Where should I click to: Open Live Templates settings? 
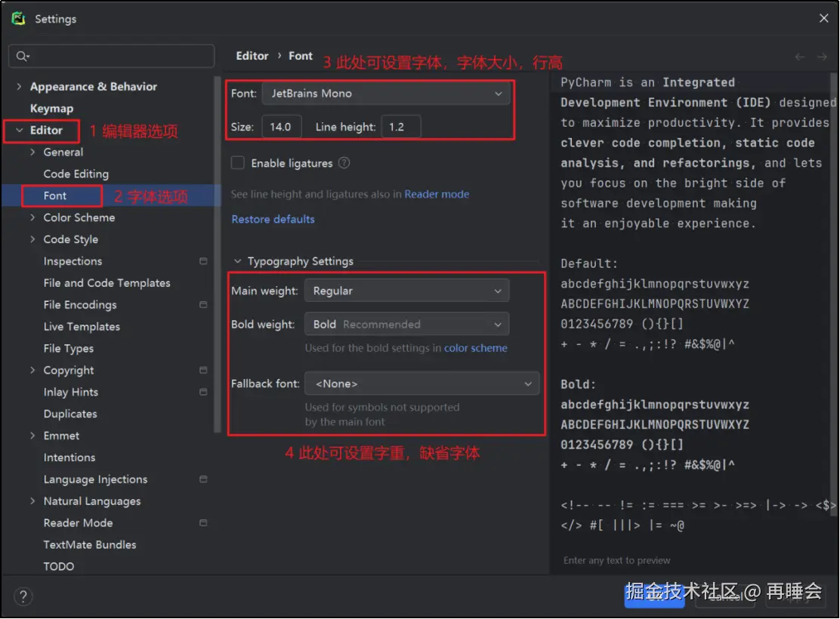click(x=82, y=327)
